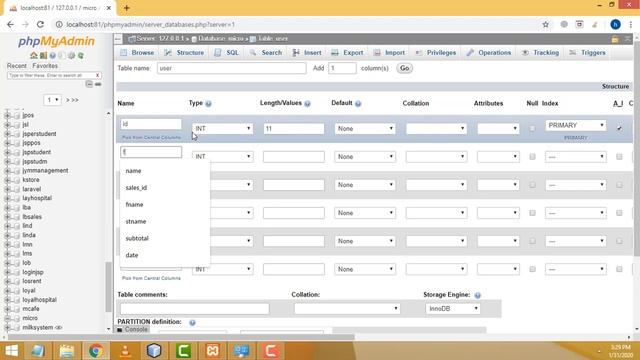Reload the page in Chrome

tap(40, 24)
